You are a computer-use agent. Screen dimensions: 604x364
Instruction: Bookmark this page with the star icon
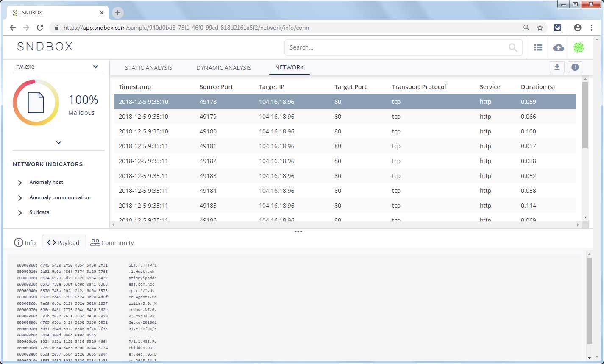pos(540,28)
